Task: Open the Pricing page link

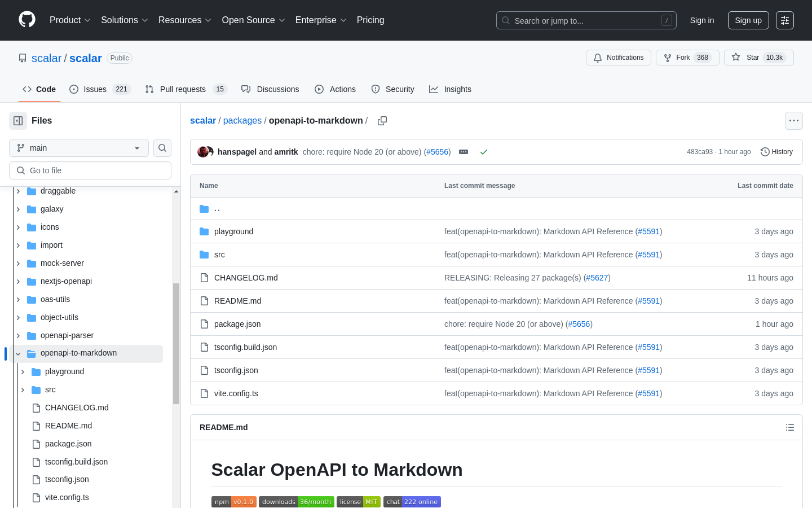Action: [370, 20]
